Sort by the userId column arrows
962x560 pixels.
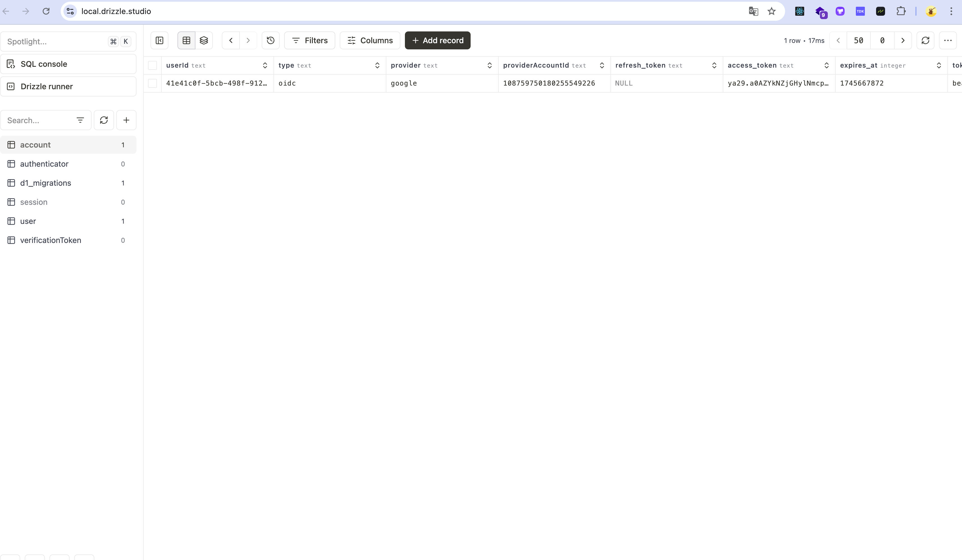[x=265, y=66]
